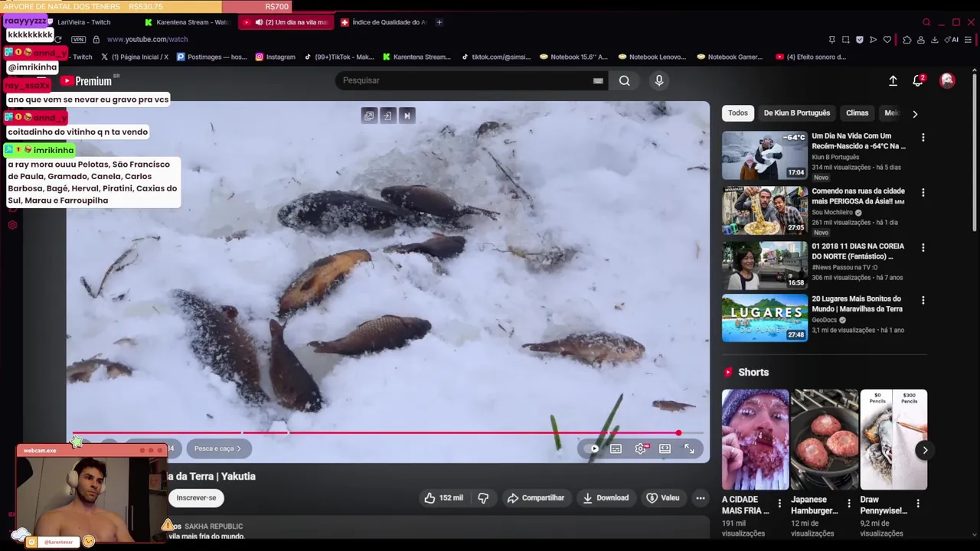Click the snapshot capture icon in toolbar
980x551 pixels.
point(845,40)
